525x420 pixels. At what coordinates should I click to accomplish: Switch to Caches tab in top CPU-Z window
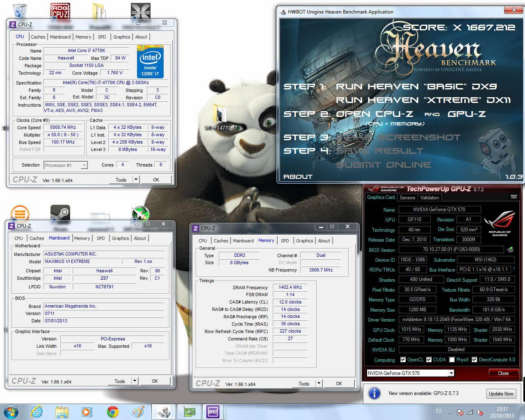[x=38, y=37]
